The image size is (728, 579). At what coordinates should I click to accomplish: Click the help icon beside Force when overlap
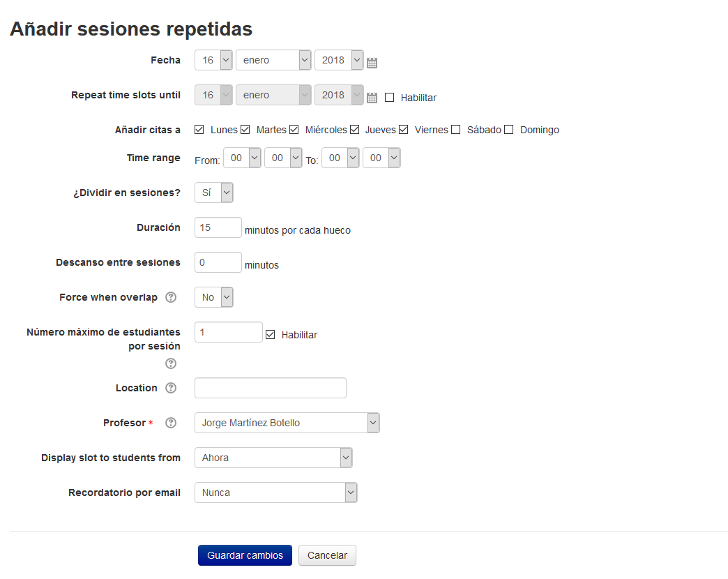(171, 297)
